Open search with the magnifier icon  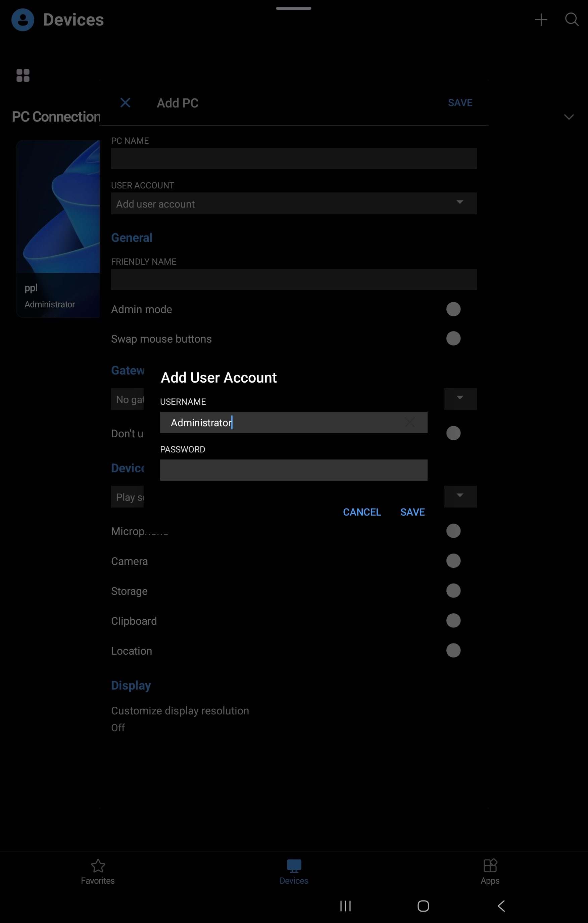(x=571, y=19)
